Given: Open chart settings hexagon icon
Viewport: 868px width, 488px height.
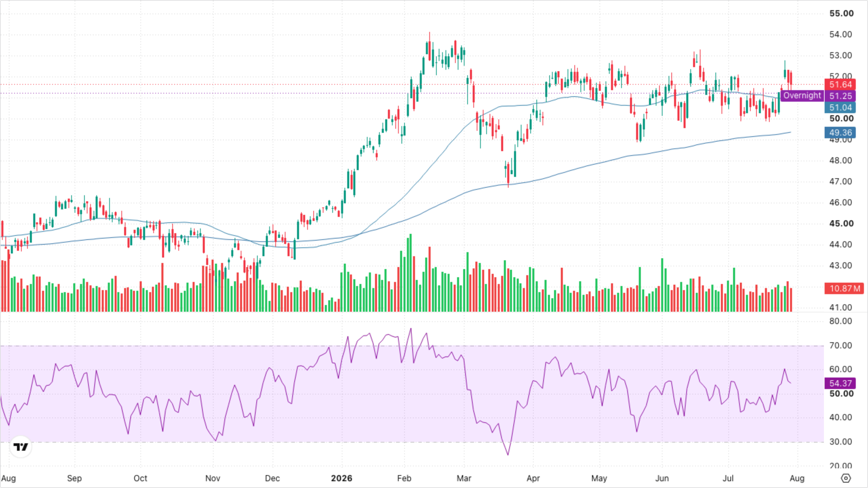Looking at the screenshot, I should (846, 478).
